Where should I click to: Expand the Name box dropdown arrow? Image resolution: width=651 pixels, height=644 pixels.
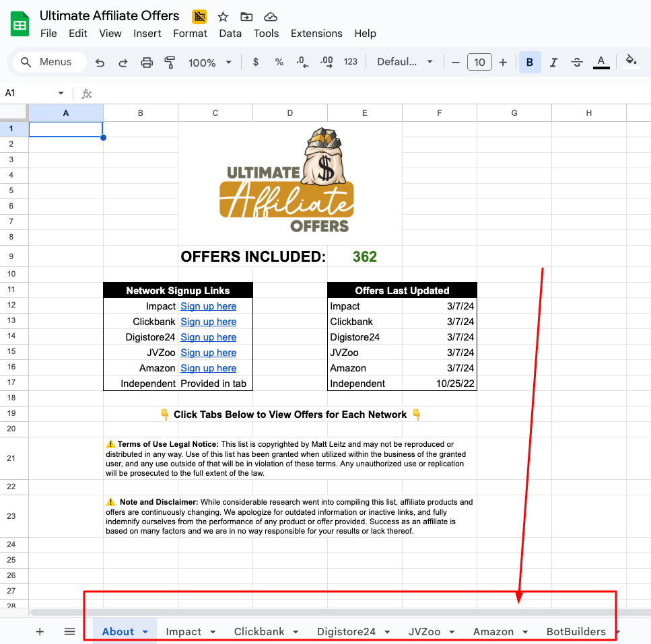(x=61, y=93)
